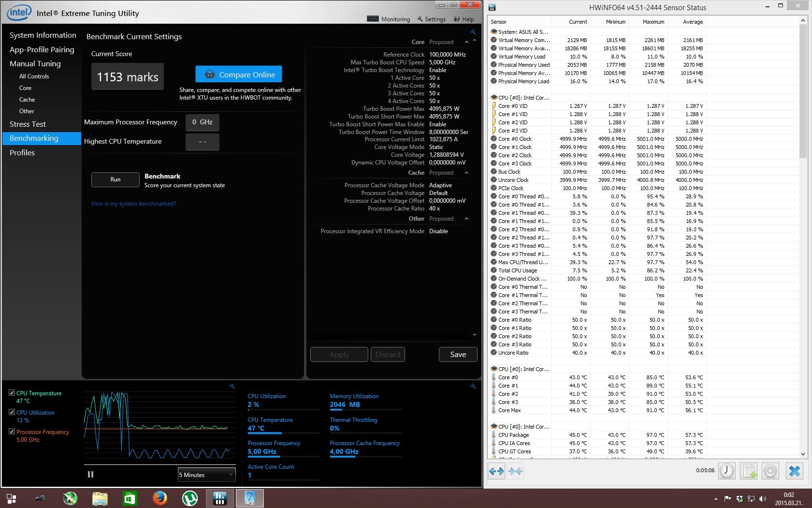Open Profiles in the sidebar
Viewport: 812px width, 508px height.
[x=22, y=153]
